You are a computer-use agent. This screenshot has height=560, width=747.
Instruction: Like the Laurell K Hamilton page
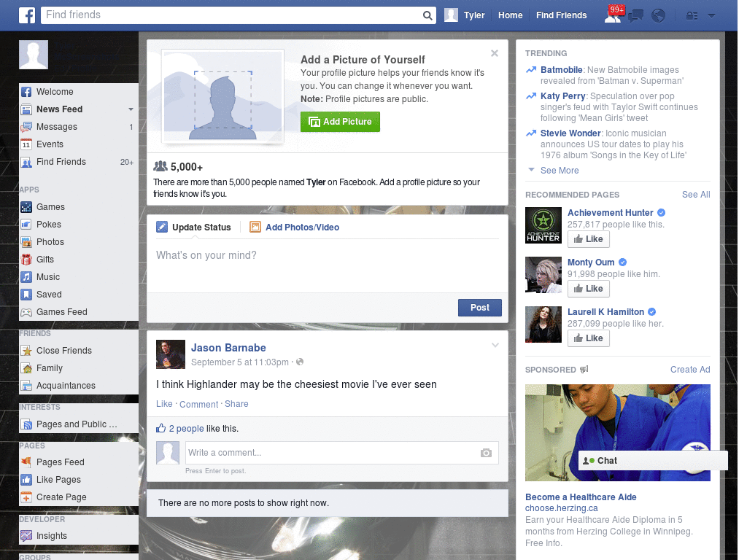point(589,338)
